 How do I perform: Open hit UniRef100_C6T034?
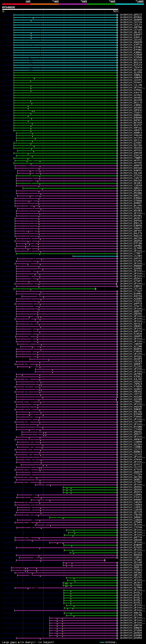[x=131, y=22]
